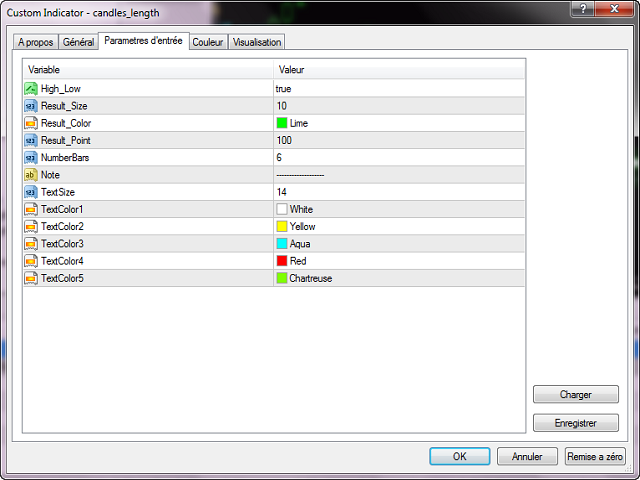Click the Red color swatch
The width and height of the screenshot is (640, 480).
(282, 261)
